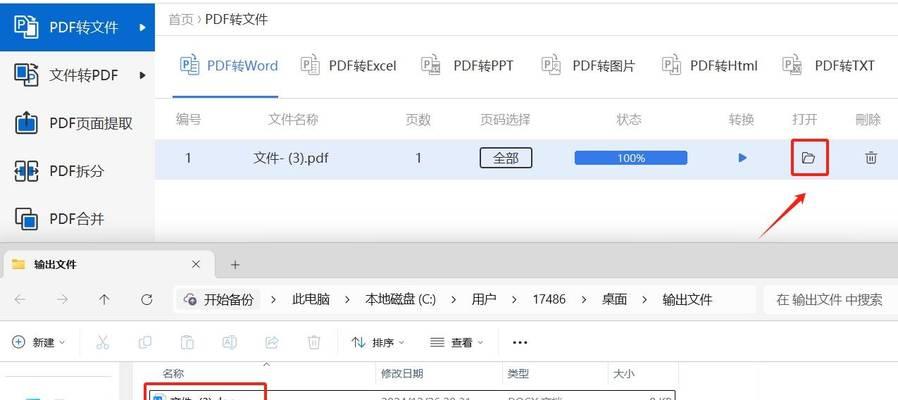Click the Copy icon in Explorer toolbar

[145, 342]
